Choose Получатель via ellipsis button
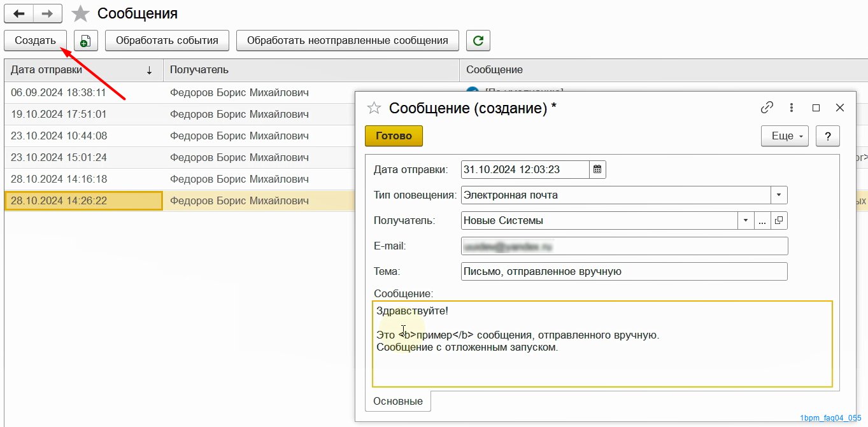The width and height of the screenshot is (868, 427). click(762, 221)
